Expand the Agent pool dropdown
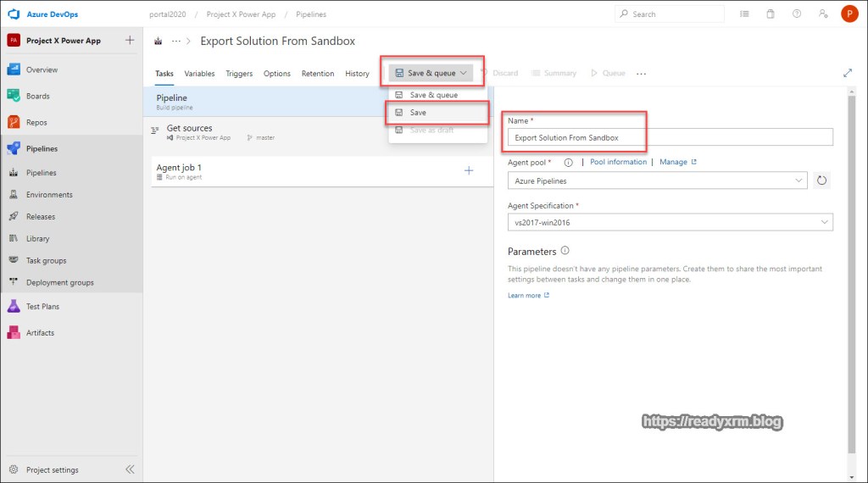 click(x=799, y=180)
